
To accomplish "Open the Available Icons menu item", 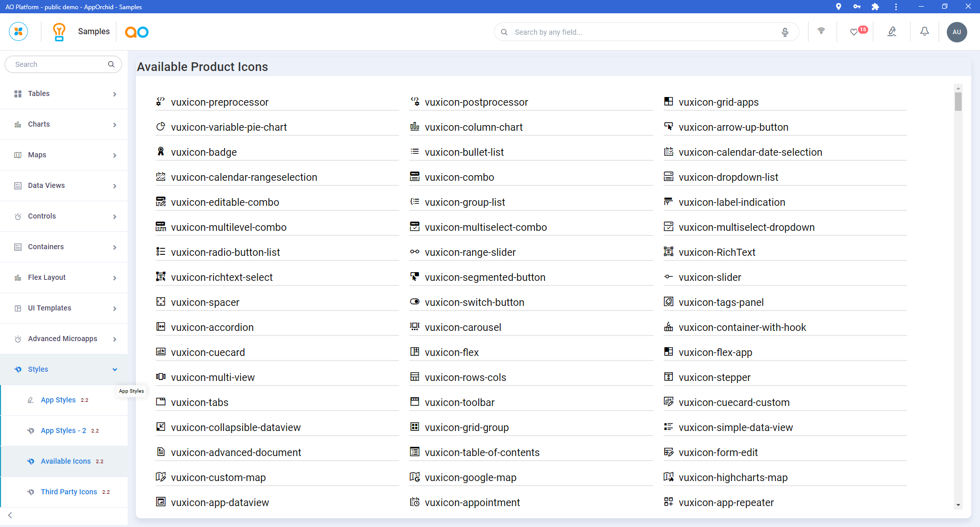I will click(x=66, y=461).
